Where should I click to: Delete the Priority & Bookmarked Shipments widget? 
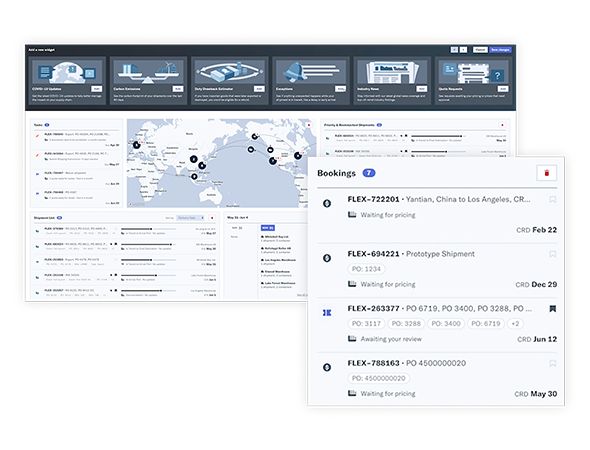[502, 125]
